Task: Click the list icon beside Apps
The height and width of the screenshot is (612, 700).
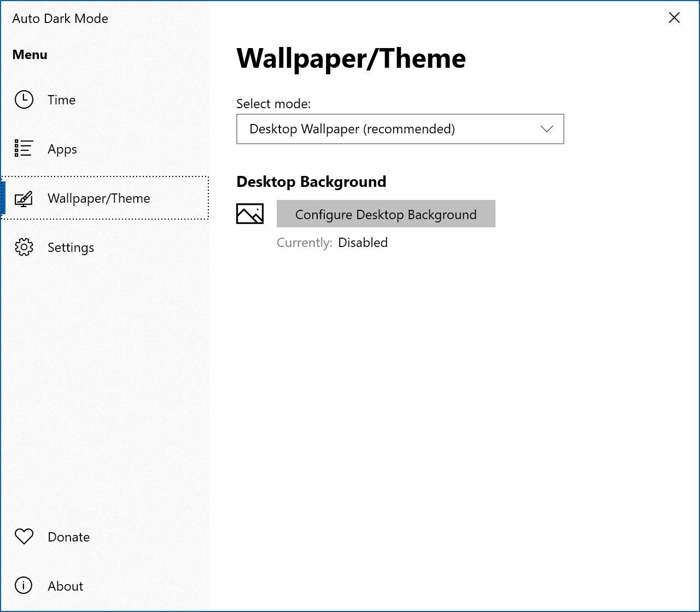Action: point(24,149)
